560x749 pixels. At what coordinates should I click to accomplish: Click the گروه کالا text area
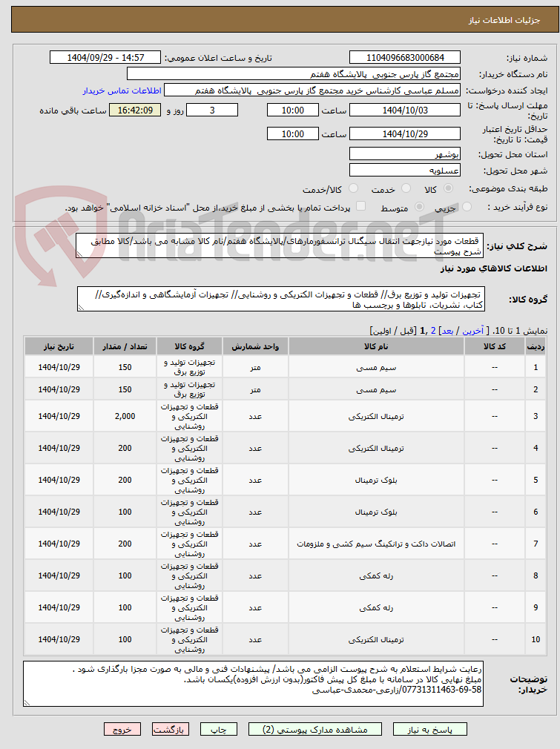tap(280, 300)
